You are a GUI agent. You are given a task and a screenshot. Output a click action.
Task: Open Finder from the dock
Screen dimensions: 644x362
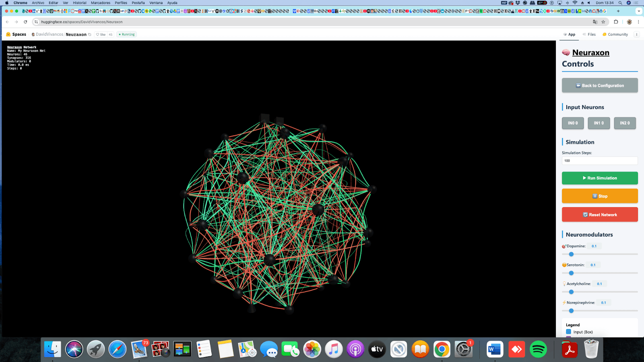click(53, 349)
